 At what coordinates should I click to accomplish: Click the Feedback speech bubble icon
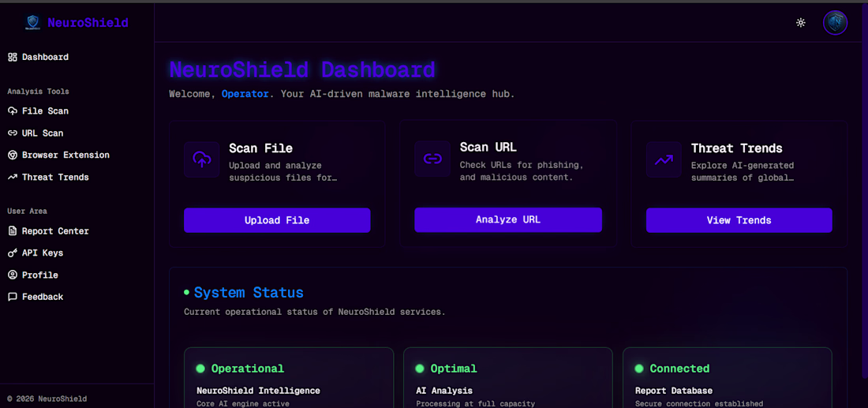point(12,297)
